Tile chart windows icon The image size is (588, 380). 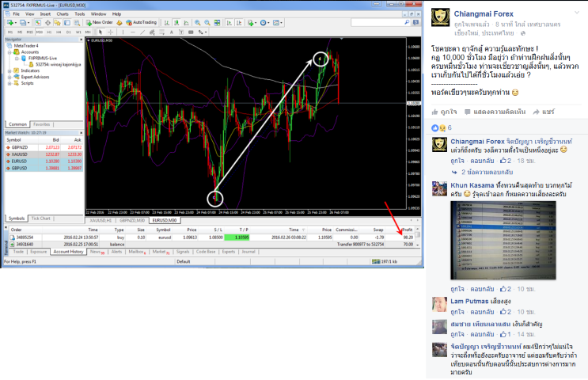pyautogui.click(x=217, y=22)
